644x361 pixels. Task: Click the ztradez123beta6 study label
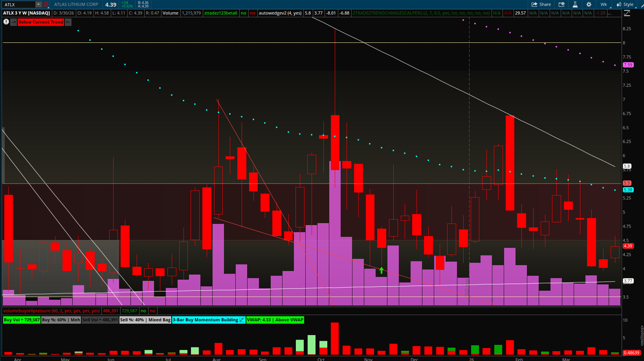221,12
